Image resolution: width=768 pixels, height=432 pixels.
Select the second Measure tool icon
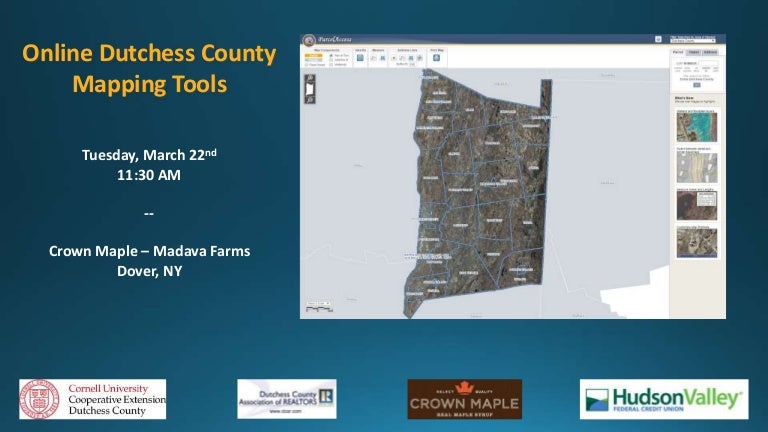pyautogui.click(x=384, y=58)
